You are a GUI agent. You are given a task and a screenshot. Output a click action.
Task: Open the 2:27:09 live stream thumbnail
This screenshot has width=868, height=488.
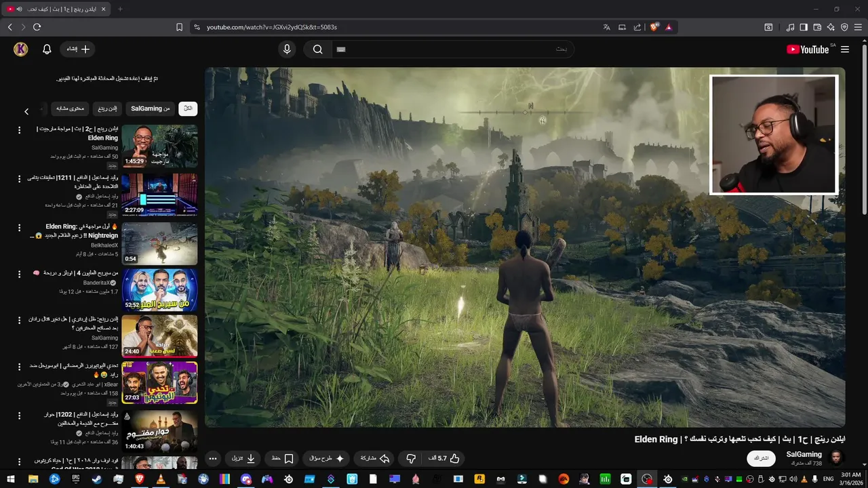point(159,195)
